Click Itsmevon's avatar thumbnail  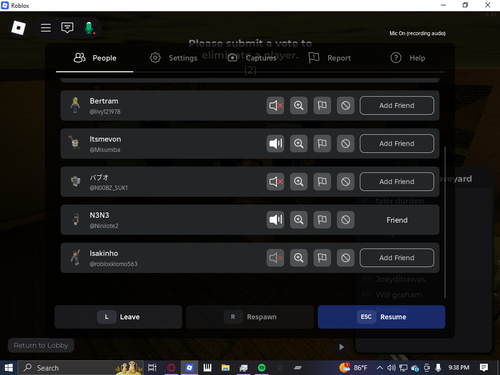[75, 143]
